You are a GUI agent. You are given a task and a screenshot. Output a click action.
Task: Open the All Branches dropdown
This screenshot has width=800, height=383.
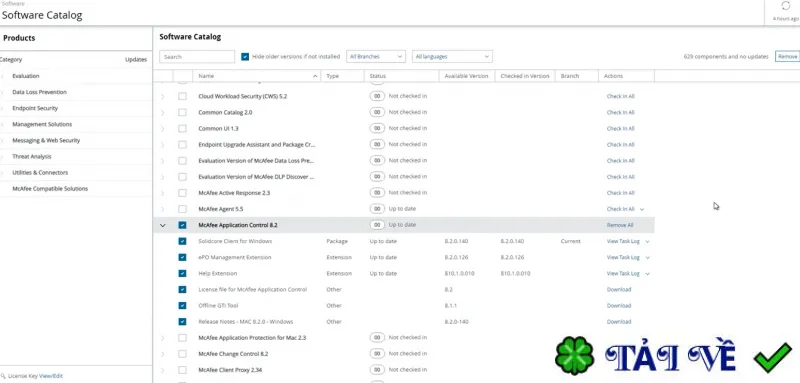[376, 57]
